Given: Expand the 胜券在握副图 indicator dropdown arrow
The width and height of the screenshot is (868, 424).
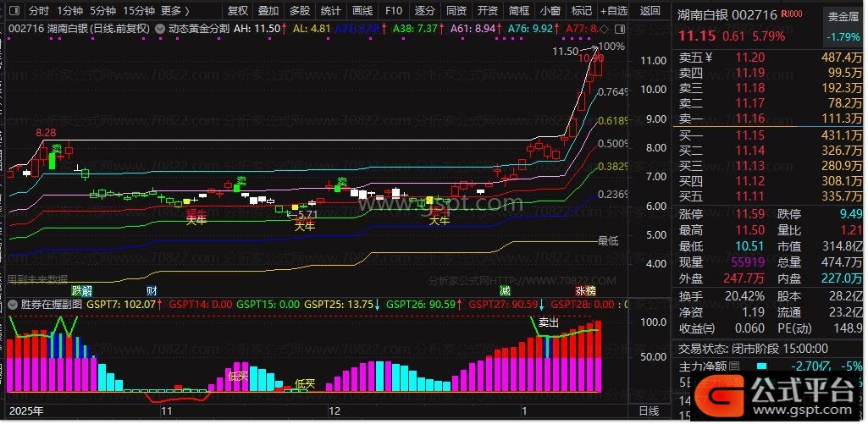Looking at the screenshot, I should (x=11, y=303).
